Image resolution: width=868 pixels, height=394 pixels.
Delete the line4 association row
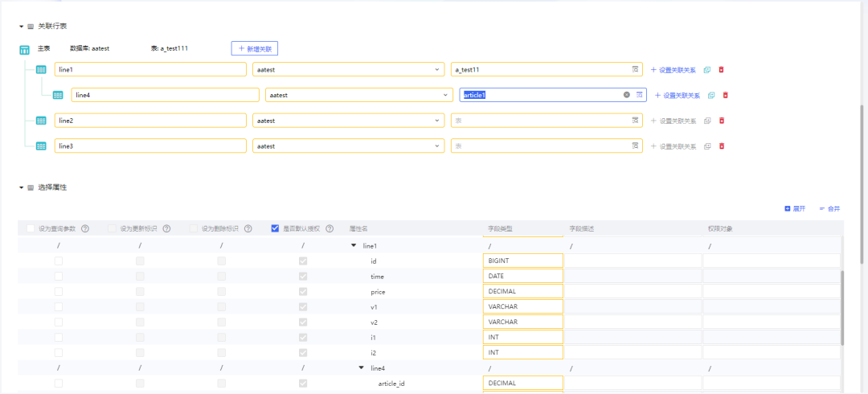[x=726, y=96]
